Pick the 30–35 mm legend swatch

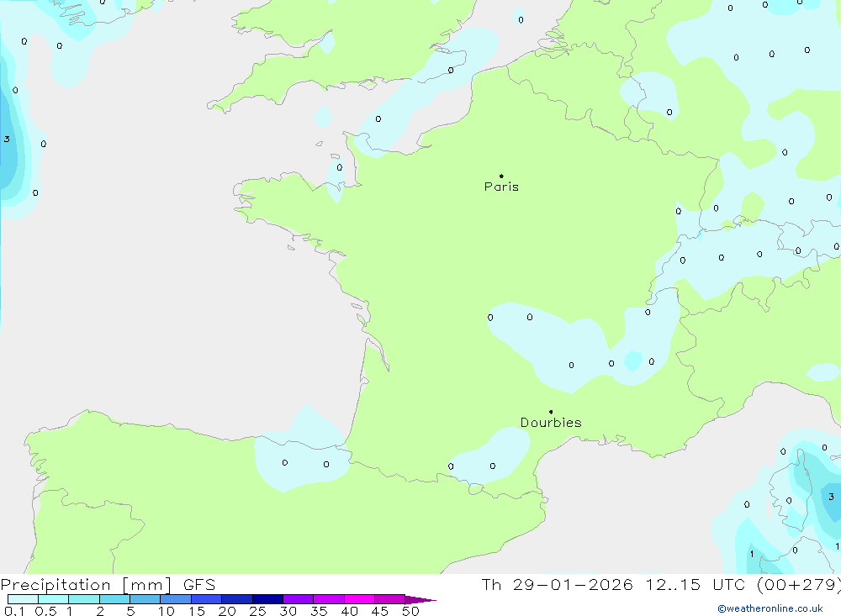tap(299, 599)
